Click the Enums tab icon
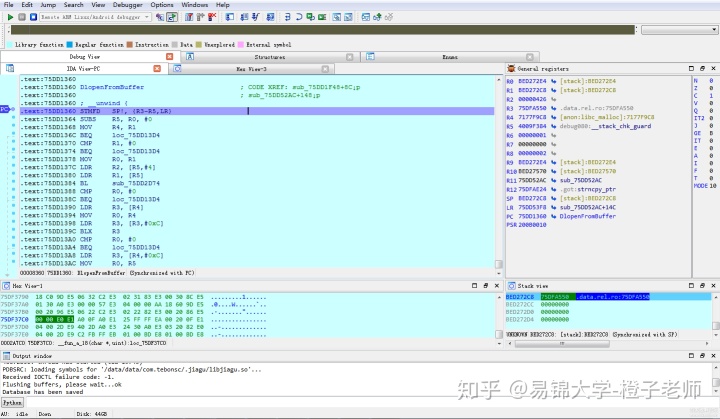The width and height of the screenshot is (720, 419). [370, 57]
